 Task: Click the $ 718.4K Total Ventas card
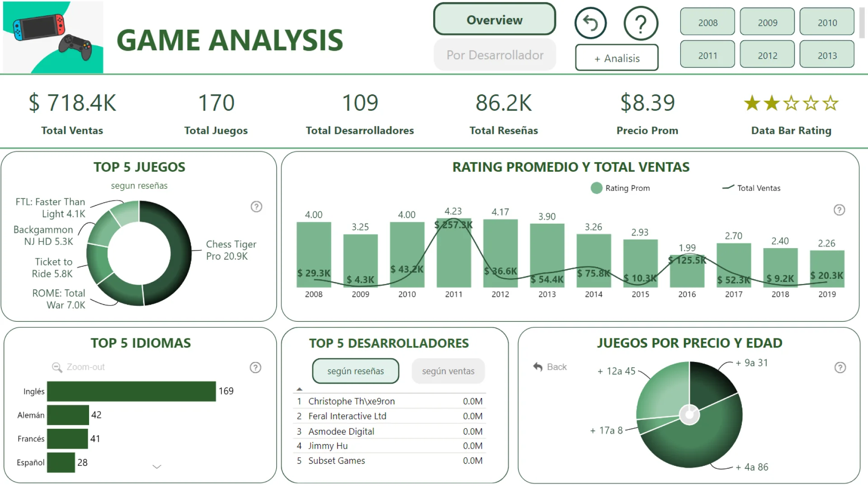pos(72,113)
